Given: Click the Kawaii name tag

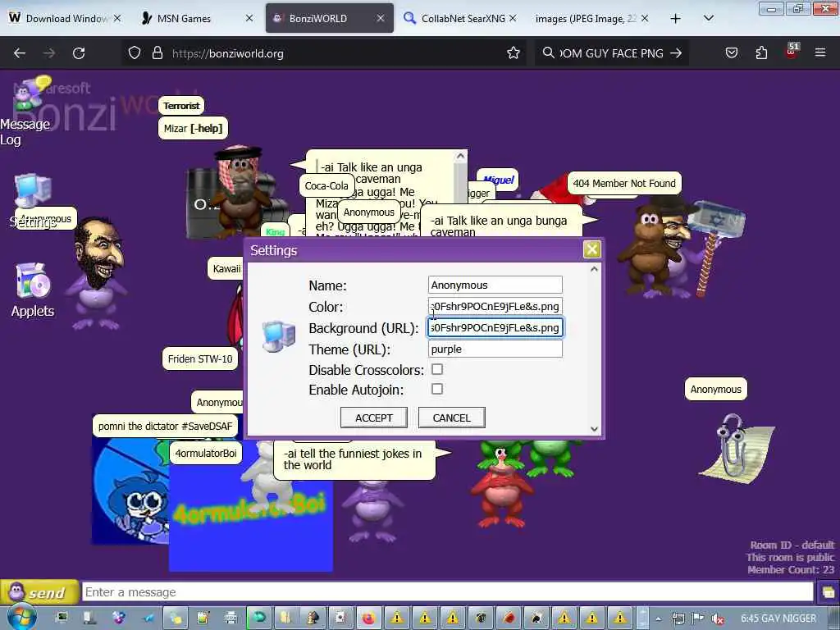Looking at the screenshot, I should 226,268.
